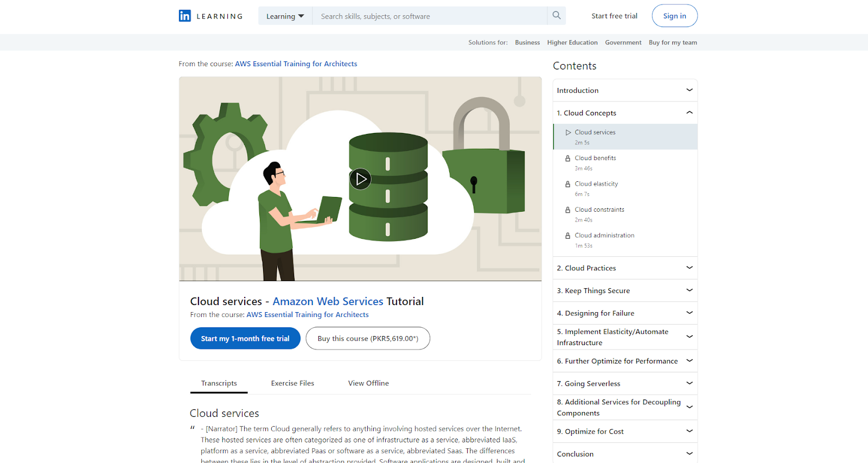Click the lock icon for Cloud benefits
The height and width of the screenshot is (463, 868).
[x=568, y=158]
